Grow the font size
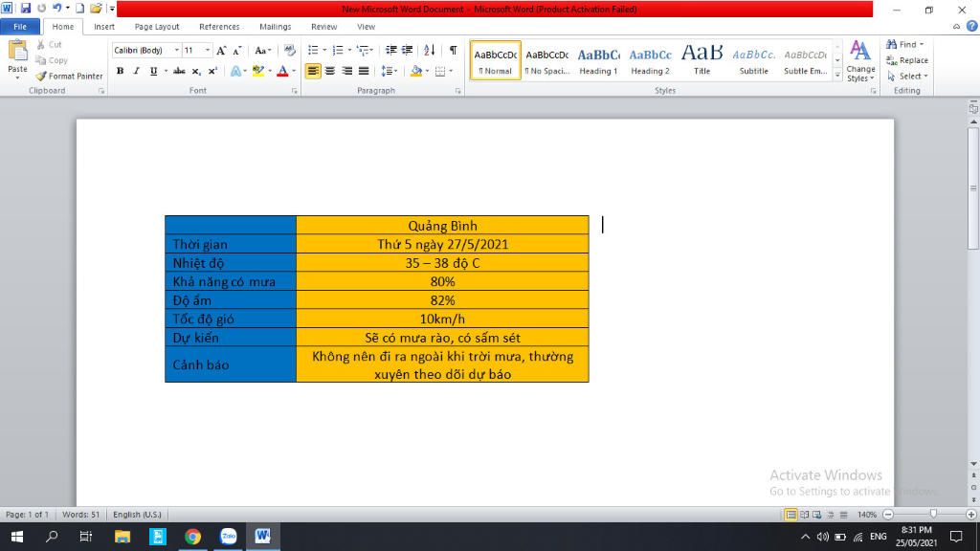980x551 pixels. [x=221, y=50]
